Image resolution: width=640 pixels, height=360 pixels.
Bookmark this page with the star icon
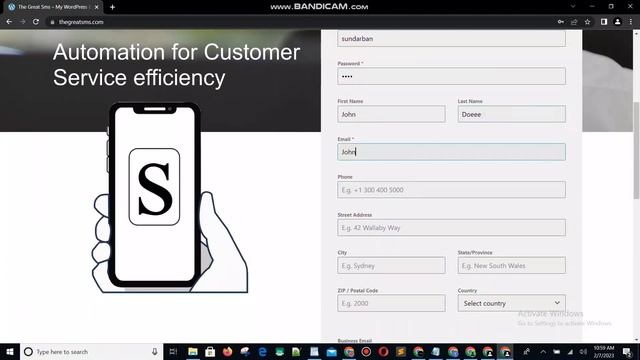point(587,22)
